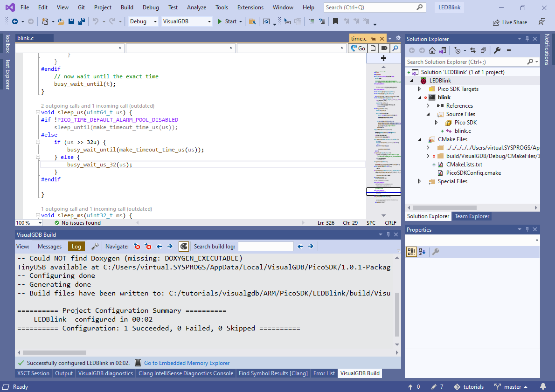Click the Undo arrow icon
This screenshot has width=555, height=392.
[96, 21]
